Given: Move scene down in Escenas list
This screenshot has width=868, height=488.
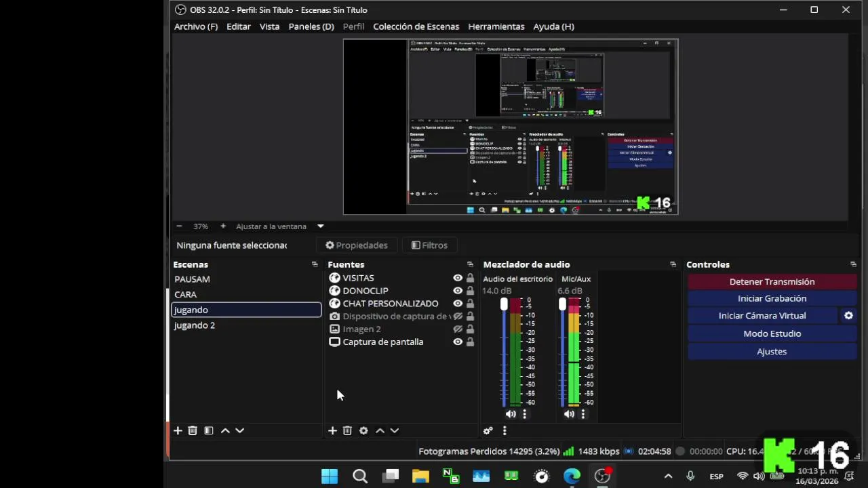Looking at the screenshot, I should coord(239,430).
